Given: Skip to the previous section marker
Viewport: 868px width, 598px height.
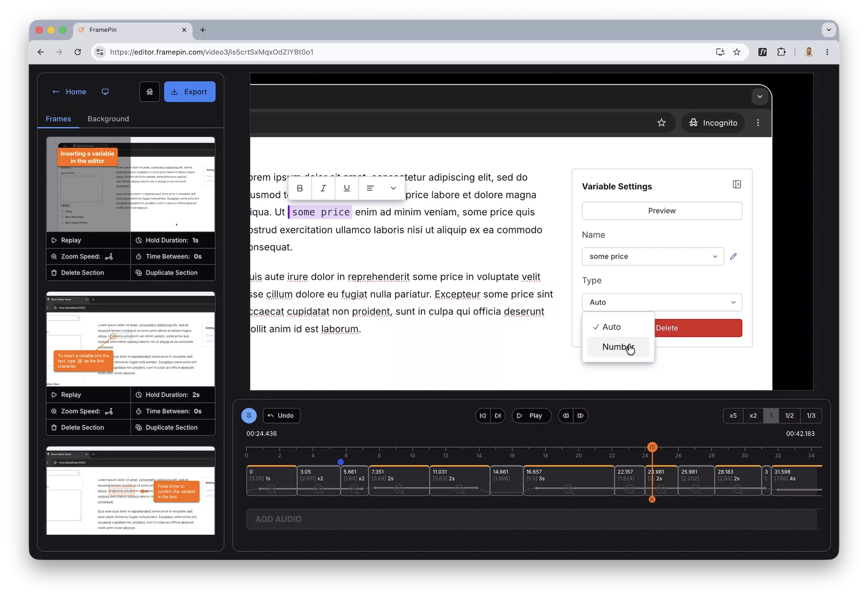Looking at the screenshot, I should coord(483,416).
